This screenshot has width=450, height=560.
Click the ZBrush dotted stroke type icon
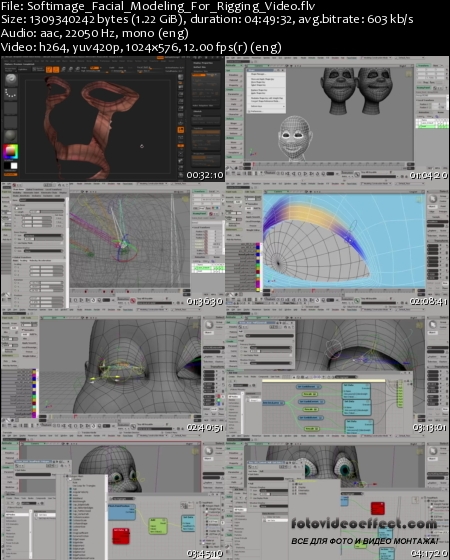point(11,94)
